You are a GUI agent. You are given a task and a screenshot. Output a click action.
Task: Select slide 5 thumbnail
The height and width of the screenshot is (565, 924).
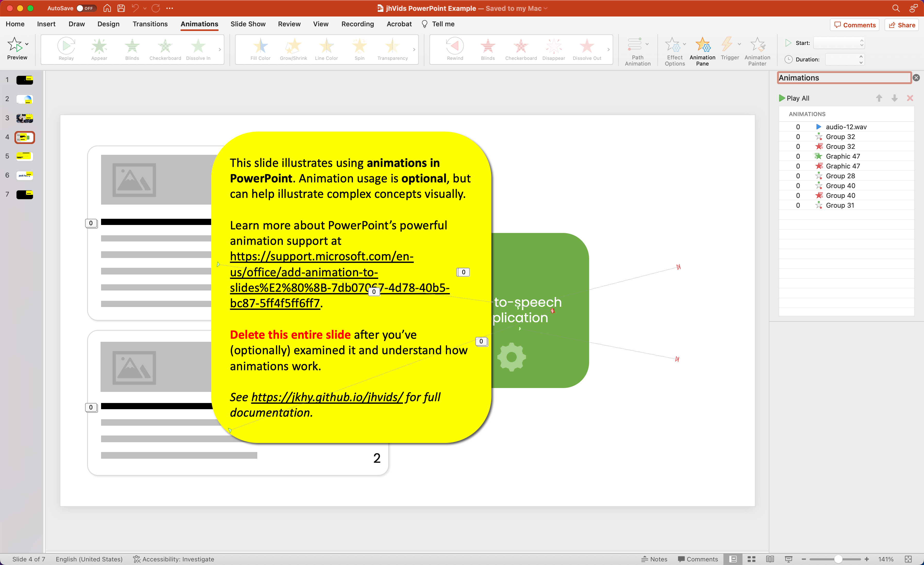point(25,156)
